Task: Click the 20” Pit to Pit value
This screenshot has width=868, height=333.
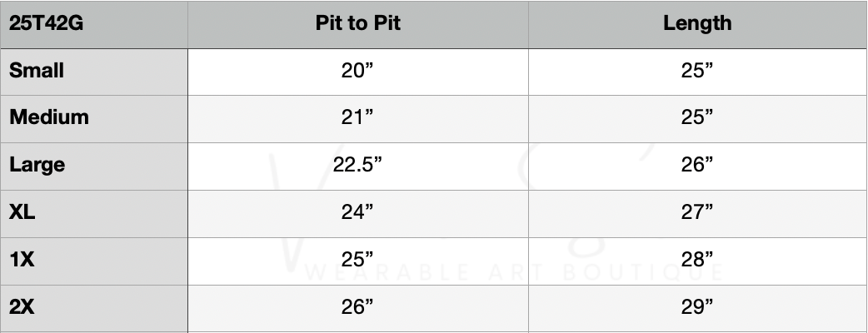Action: pos(357,71)
